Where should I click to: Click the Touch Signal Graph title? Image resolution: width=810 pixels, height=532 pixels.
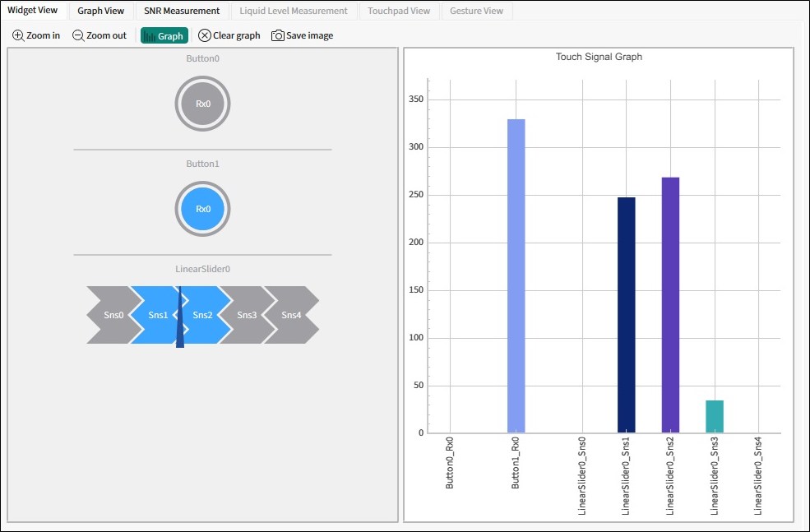(599, 57)
